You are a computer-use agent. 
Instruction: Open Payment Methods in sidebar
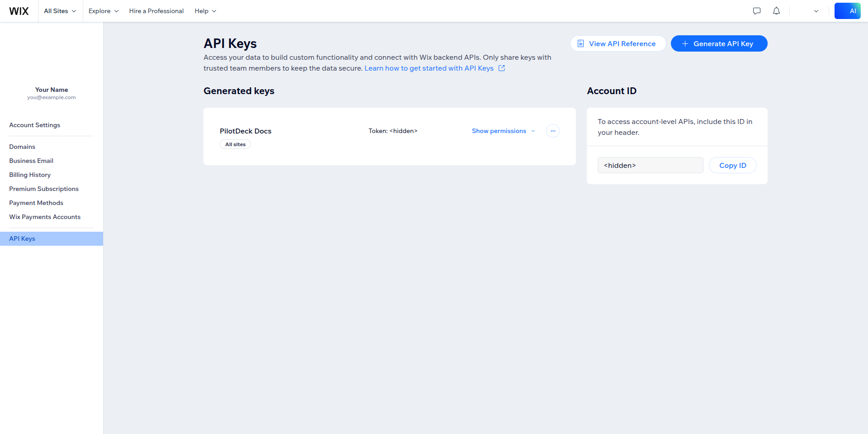36,203
